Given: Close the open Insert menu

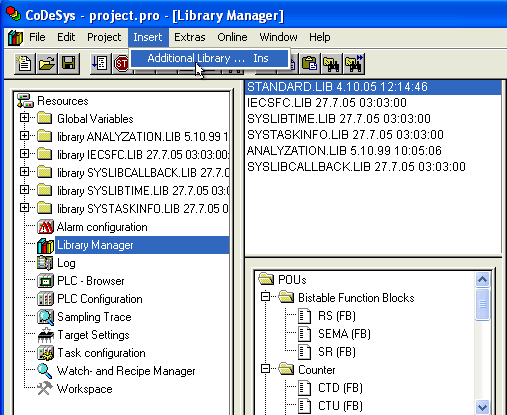Looking at the screenshot, I should [x=148, y=37].
